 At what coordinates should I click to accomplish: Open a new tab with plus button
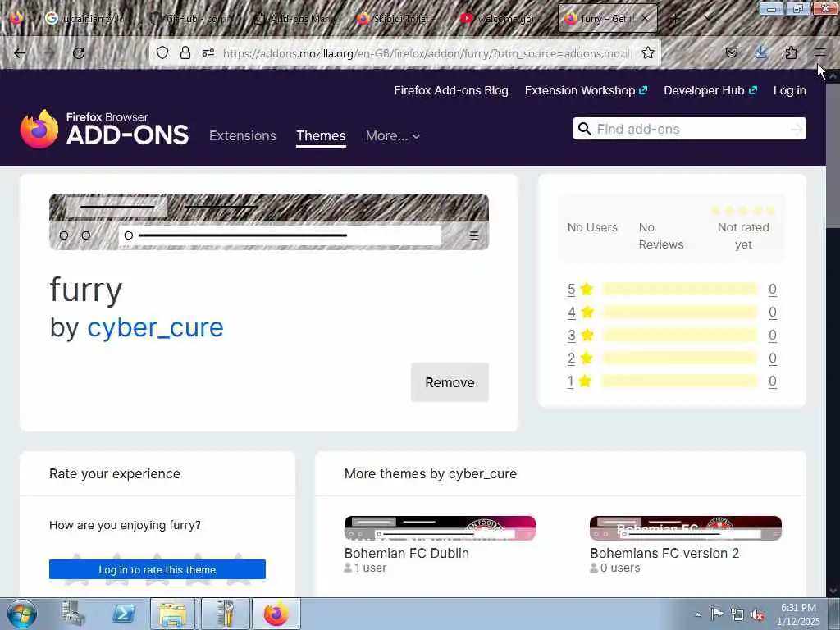(675, 19)
